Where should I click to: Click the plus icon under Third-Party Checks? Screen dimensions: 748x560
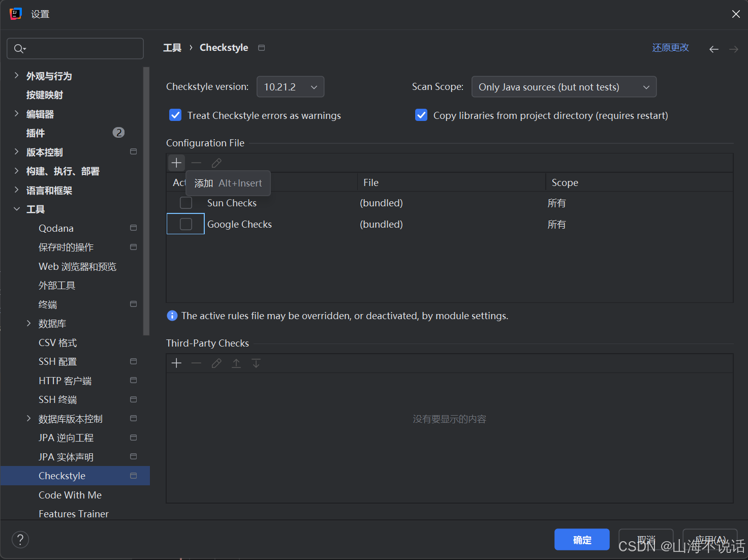176,363
